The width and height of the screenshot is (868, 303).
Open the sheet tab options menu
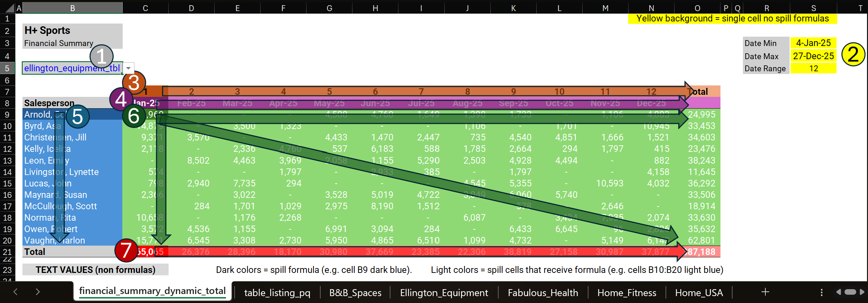click(821, 292)
